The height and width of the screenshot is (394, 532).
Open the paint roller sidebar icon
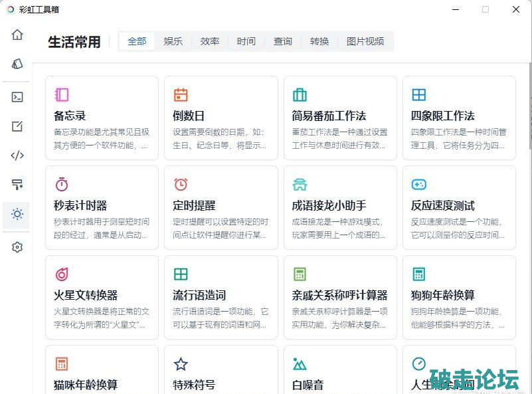click(17, 185)
